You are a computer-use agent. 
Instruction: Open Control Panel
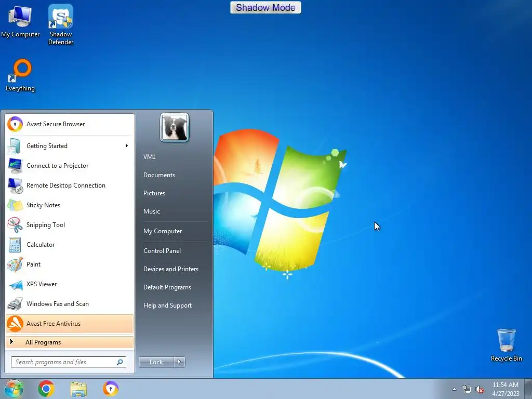[x=162, y=251]
